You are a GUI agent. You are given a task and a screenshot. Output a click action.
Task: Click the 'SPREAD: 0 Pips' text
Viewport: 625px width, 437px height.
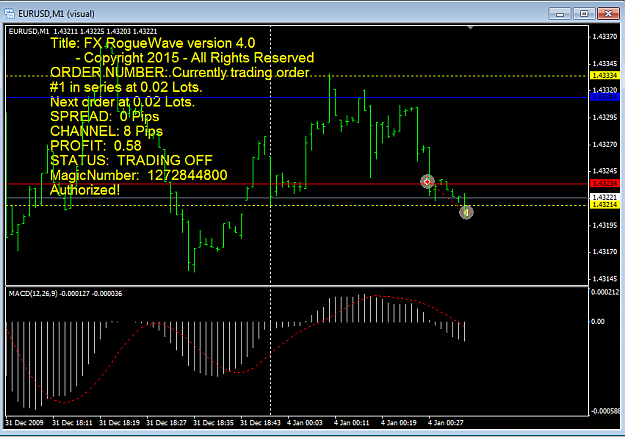pos(104,116)
